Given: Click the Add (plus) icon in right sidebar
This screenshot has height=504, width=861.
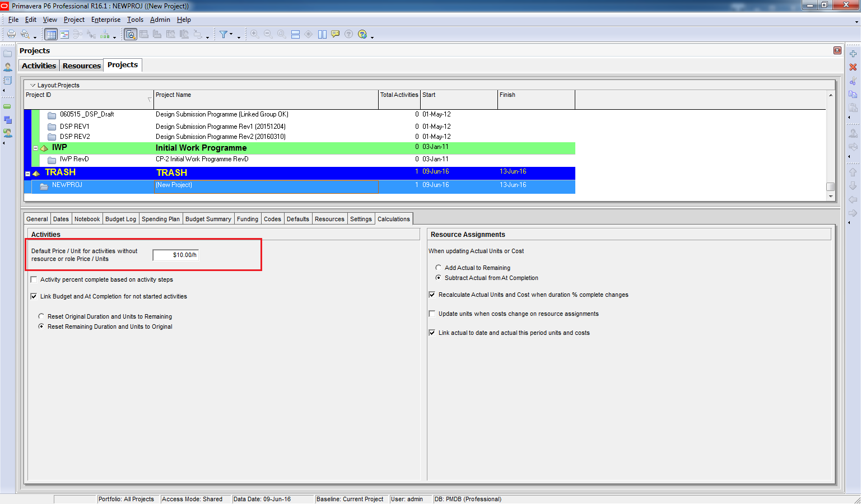Looking at the screenshot, I should 853,54.
